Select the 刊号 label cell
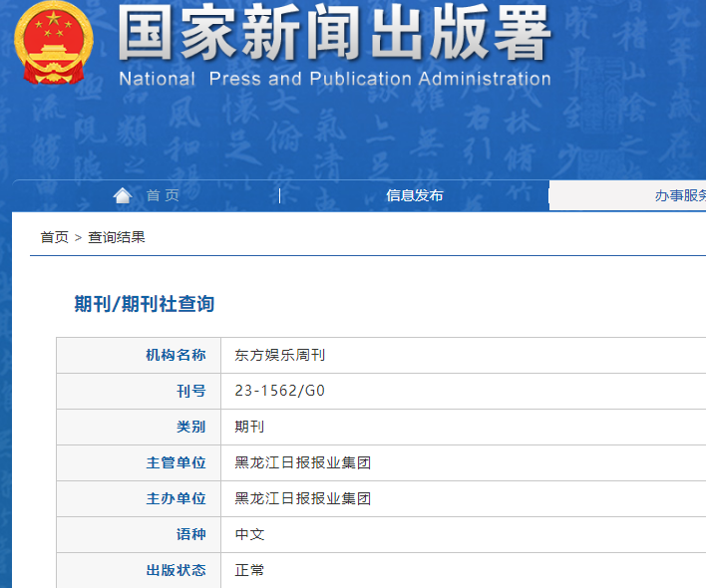The image size is (706, 588). tap(139, 391)
